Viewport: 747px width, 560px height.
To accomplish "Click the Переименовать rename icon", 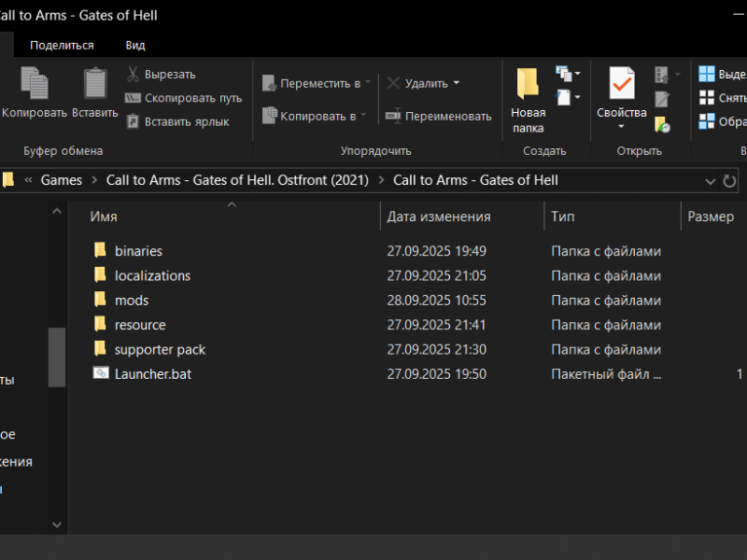I will click(393, 116).
